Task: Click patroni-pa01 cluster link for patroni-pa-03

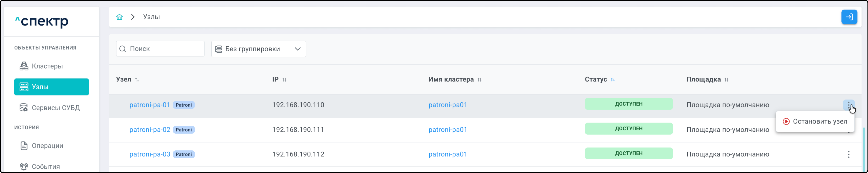Action: (448, 154)
